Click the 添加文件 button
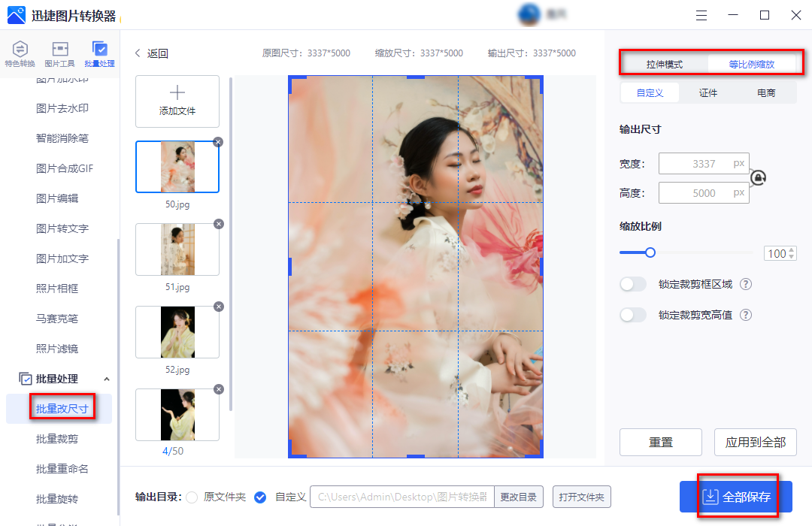The image size is (812, 526). pyautogui.click(x=177, y=101)
